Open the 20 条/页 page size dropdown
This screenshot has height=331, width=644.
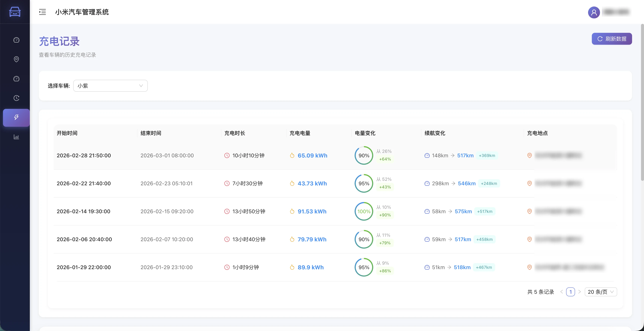tap(601, 292)
